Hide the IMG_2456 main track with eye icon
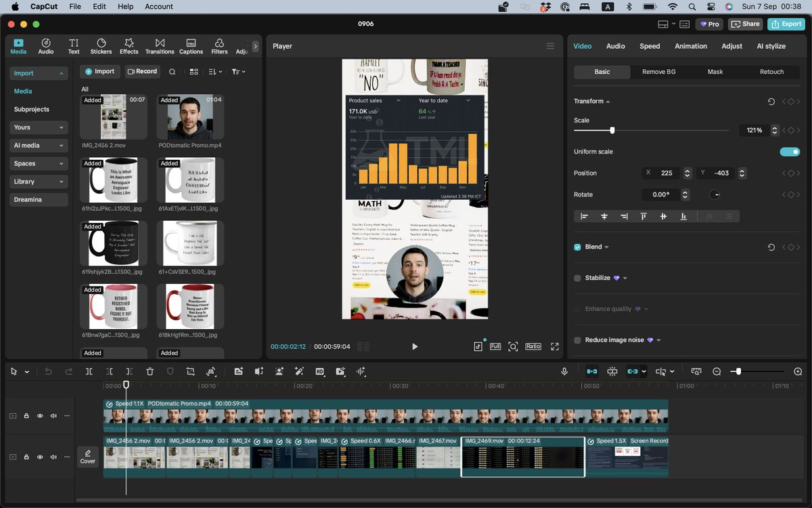 [x=40, y=457]
